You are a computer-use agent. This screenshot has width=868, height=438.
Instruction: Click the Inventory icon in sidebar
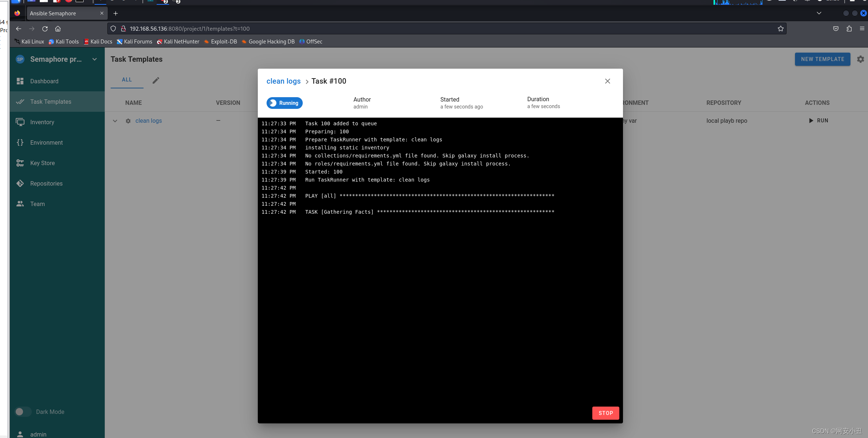(x=20, y=122)
